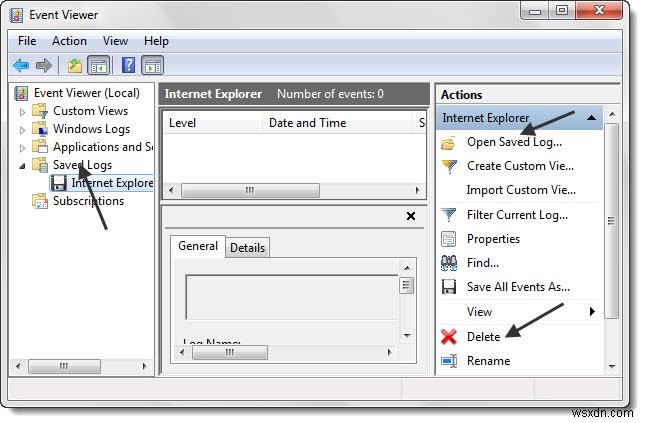Select Custom Views in the tree
Screen dimensions: 645x423
pyautogui.click(x=90, y=111)
